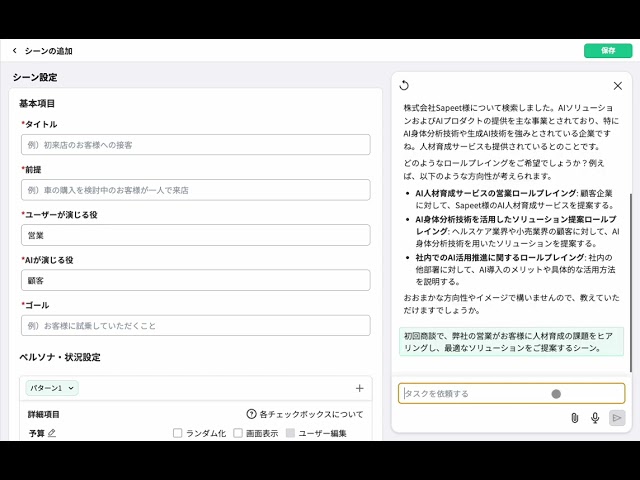The width and height of the screenshot is (640, 480).
Task: Select the green user message about 初回商談
Action: pyautogui.click(x=511, y=342)
